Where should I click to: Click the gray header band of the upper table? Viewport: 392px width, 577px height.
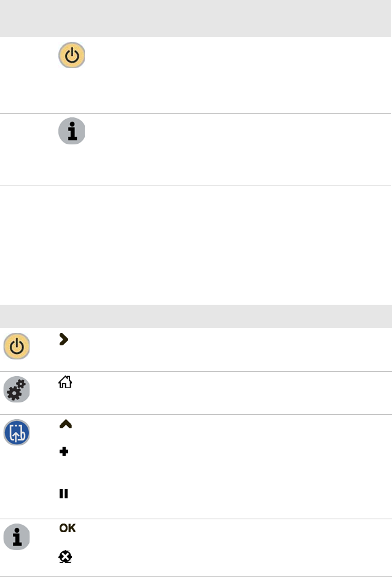196,17
